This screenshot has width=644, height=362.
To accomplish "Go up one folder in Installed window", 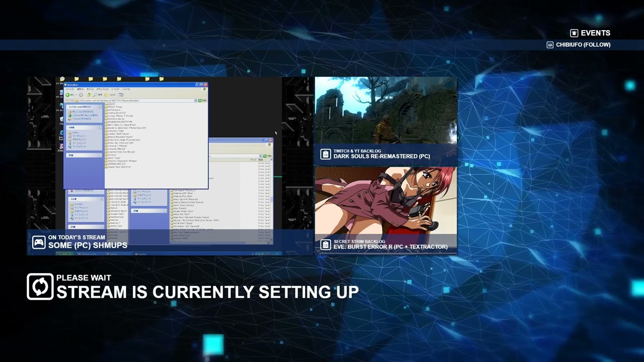I will point(89,95).
